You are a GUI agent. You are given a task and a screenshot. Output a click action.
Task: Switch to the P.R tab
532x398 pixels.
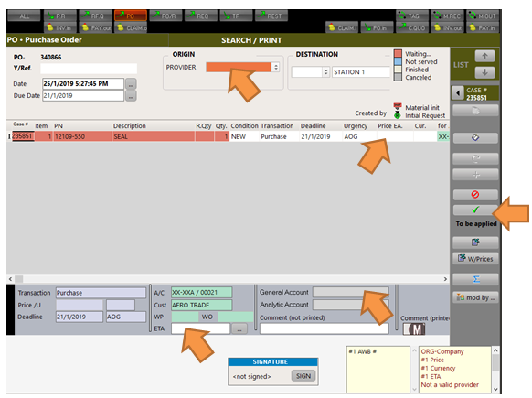(x=60, y=16)
